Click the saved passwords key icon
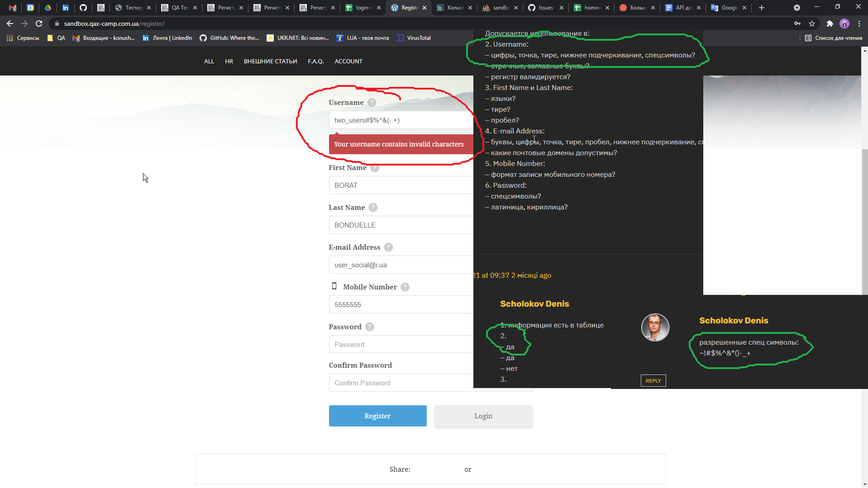 [x=797, y=24]
